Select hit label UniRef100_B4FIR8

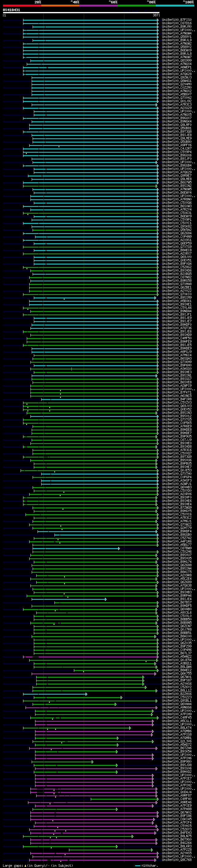pos(177,399)
